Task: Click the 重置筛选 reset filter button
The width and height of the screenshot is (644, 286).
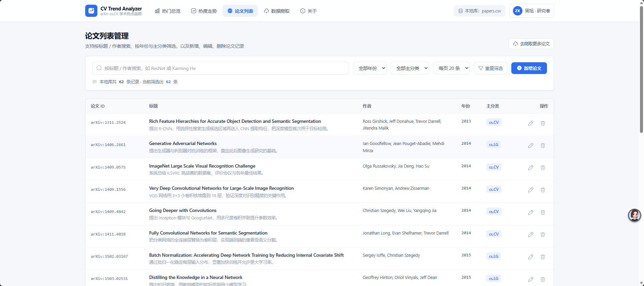Action: (490, 68)
